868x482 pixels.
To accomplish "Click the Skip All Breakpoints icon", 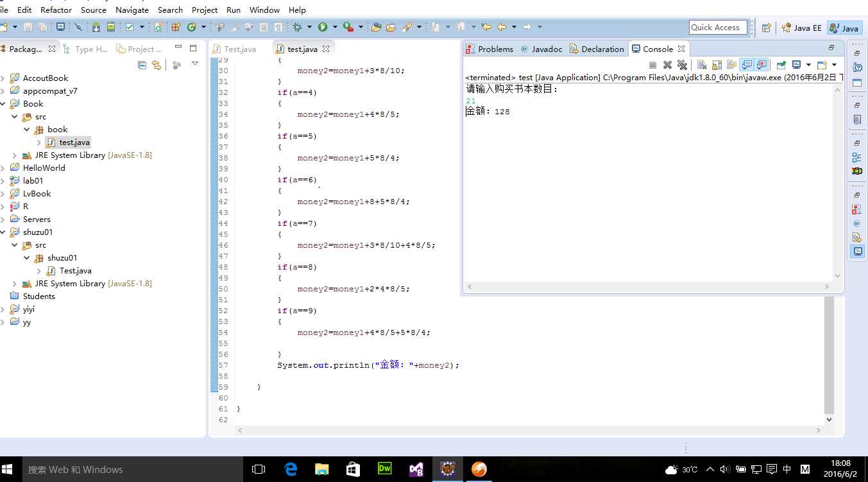I will pyautogui.click(x=78, y=27).
